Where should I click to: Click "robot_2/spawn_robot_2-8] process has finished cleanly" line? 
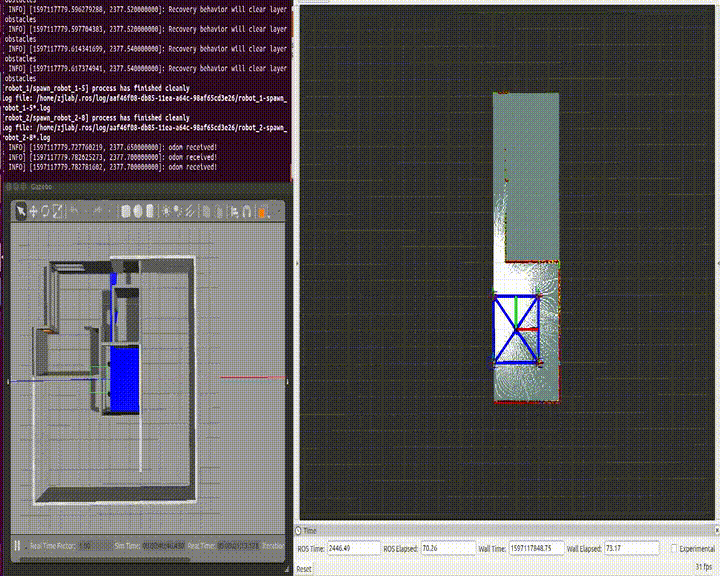point(96,118)
